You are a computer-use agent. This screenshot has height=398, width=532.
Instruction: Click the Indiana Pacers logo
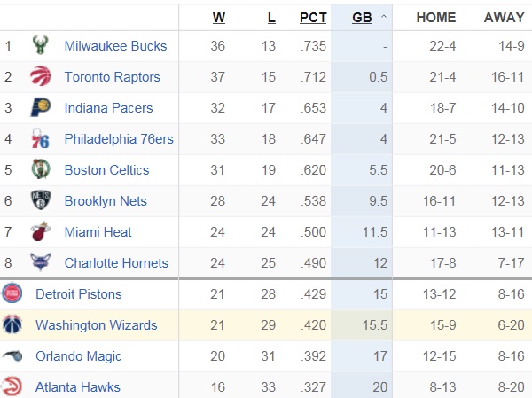click(40, 108)
